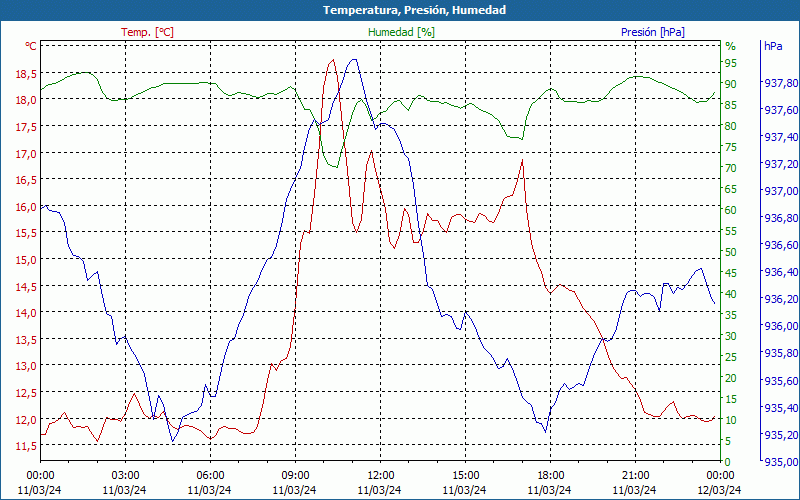Select the 03:00 time axis label

(x=125, y=476)
